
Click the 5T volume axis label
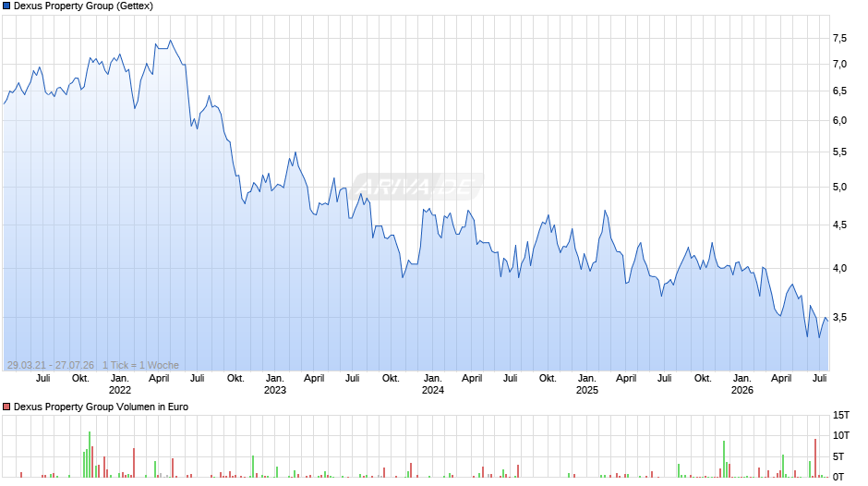[x=838, y=456]
